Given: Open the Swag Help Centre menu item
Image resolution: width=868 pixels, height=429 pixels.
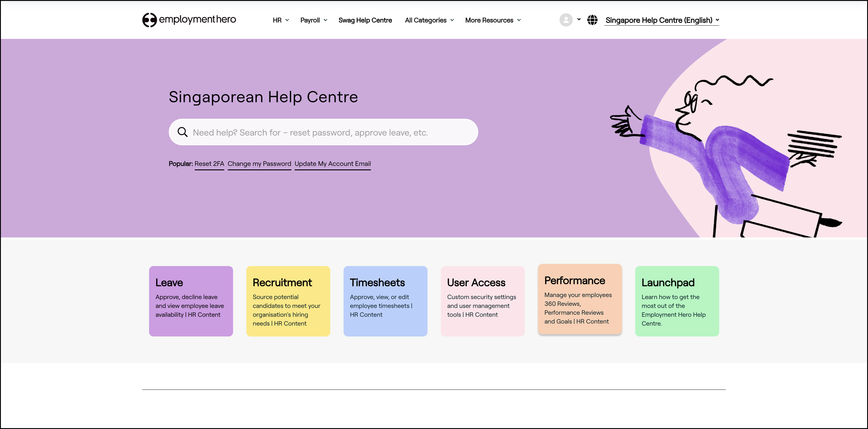Looking at the screenshot, I should click(365, 20).
